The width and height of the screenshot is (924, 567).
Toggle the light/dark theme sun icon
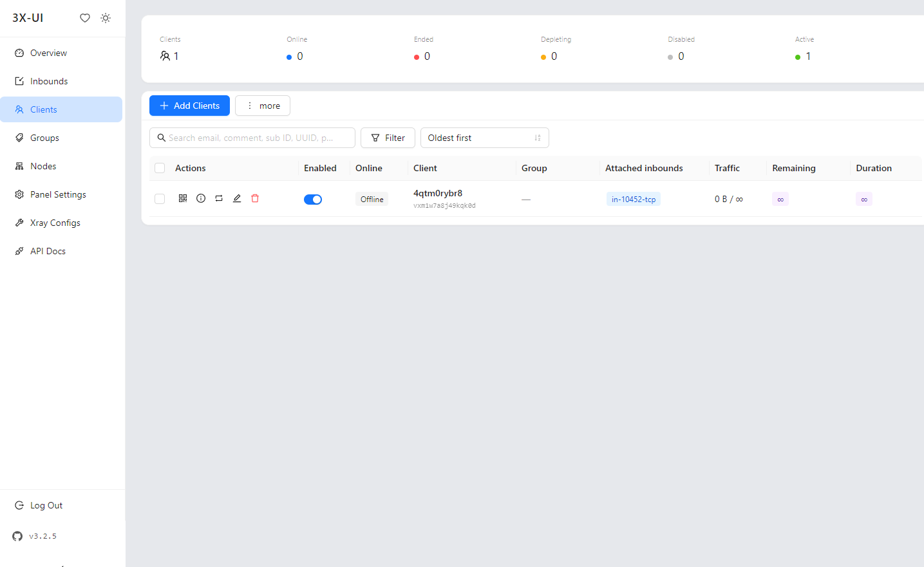(106, 18)
